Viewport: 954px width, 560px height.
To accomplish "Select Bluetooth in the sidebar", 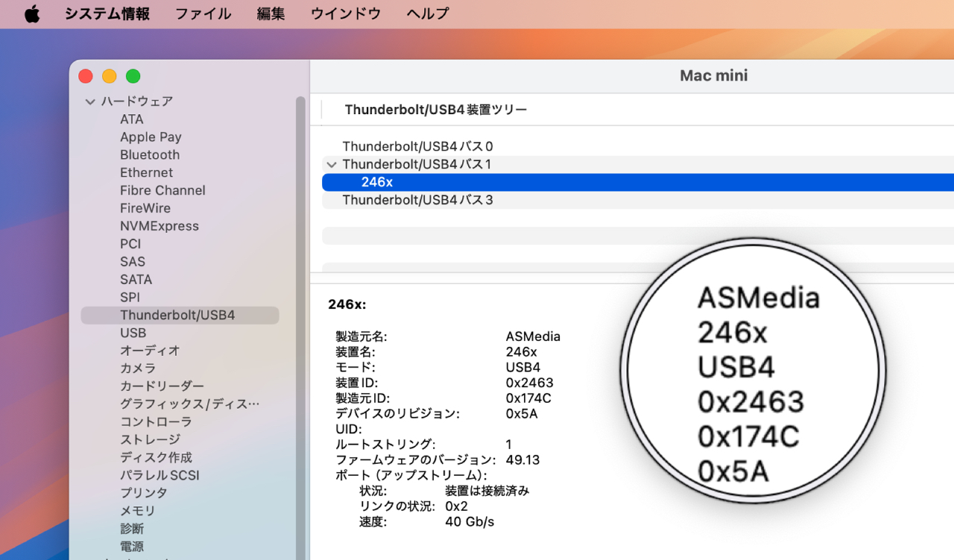I will 150,155.
